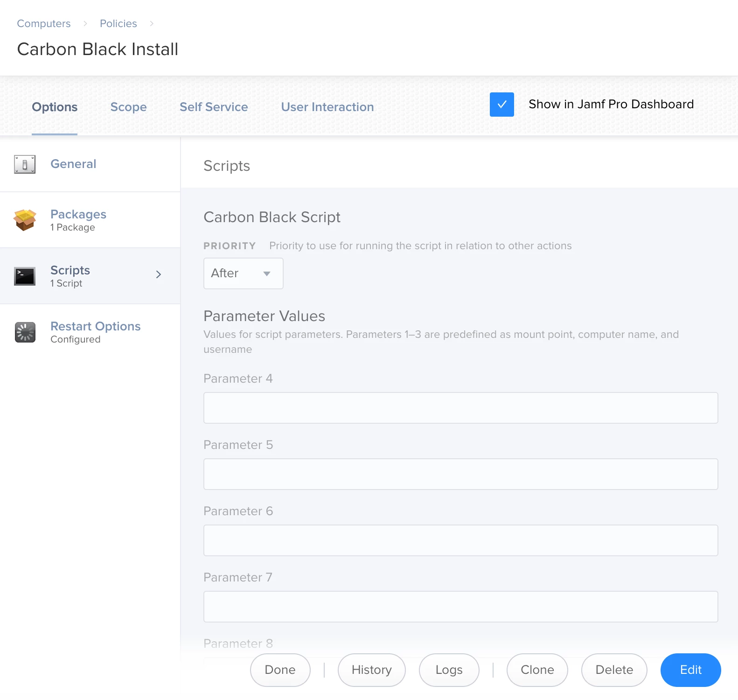The height and width of the screenshot is (700, 738).
Task: Open the Self Service tab
Action: pos(214,107)
